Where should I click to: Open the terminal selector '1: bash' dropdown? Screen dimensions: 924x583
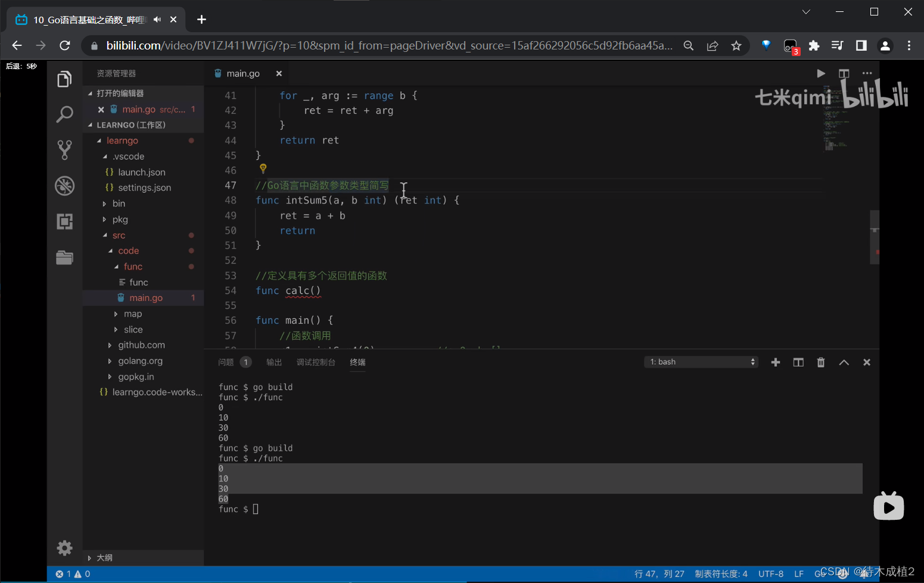click(x=701, y=362)
